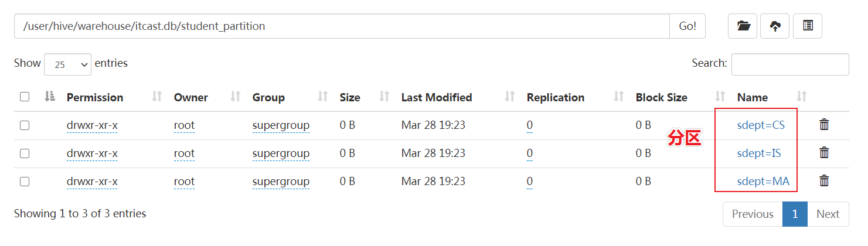The width and height of the screenshot is (868, 246).
Task: Click the Next page button
Action: click(828, 214)
